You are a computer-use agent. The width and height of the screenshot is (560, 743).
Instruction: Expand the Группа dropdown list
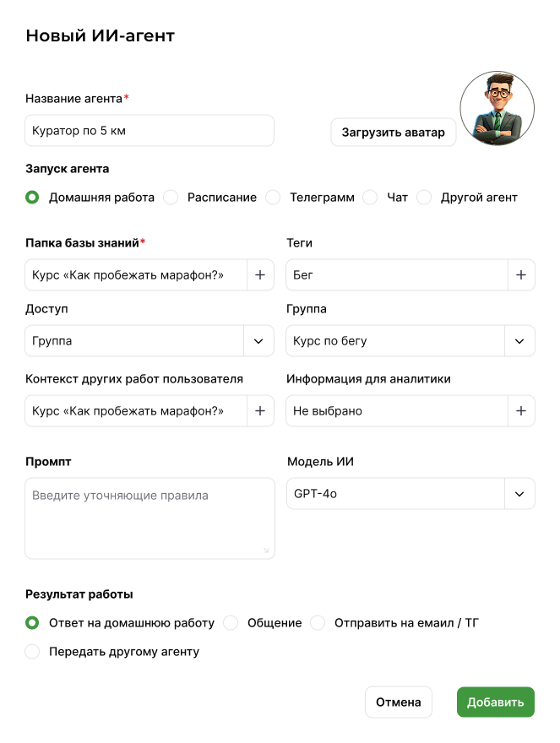click(519, 341)
